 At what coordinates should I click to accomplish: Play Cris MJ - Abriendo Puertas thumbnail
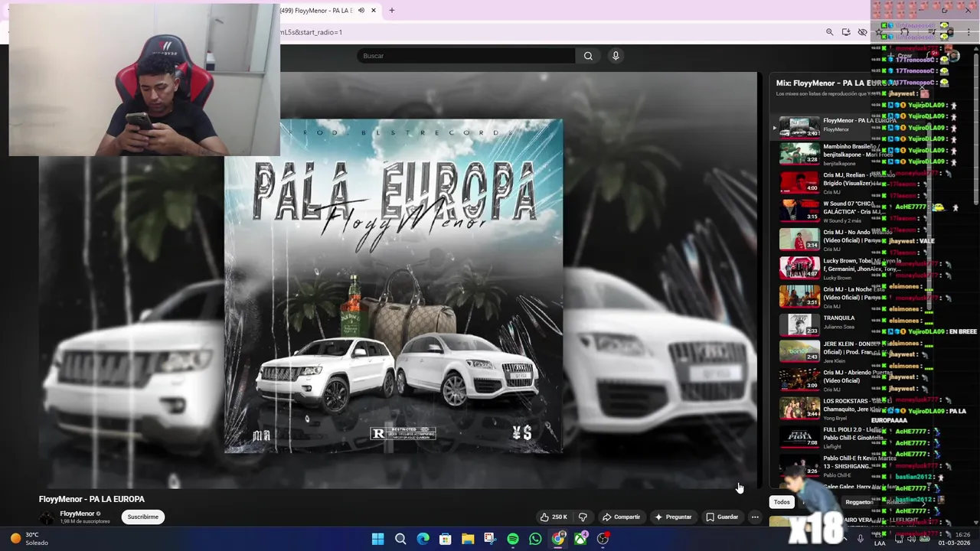[x=799, y=381]
